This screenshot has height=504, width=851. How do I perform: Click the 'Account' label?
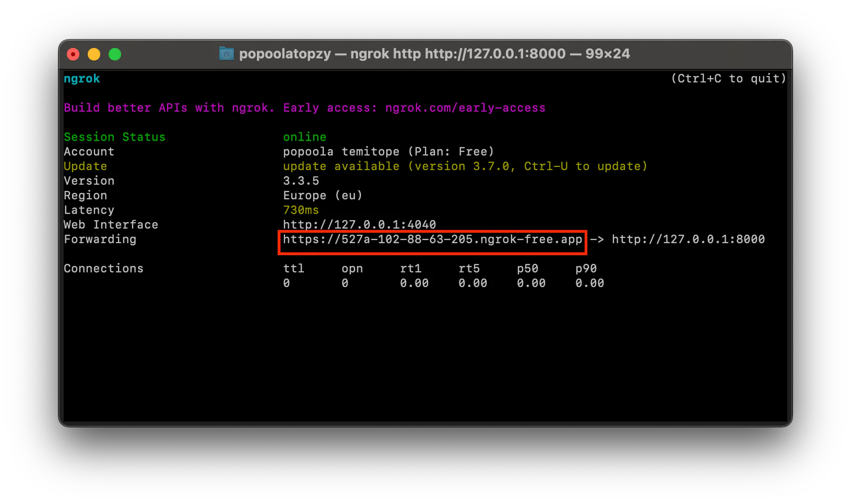click(89, 152)
